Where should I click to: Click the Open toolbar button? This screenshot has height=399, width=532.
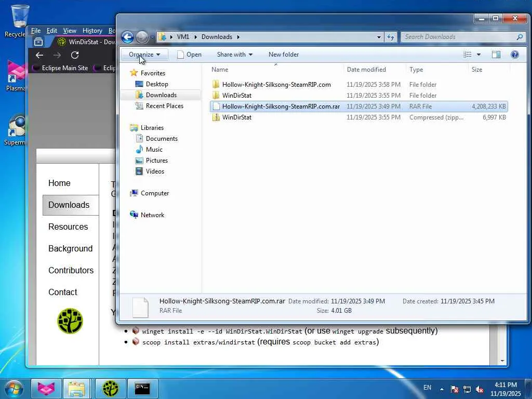[190, 54]
